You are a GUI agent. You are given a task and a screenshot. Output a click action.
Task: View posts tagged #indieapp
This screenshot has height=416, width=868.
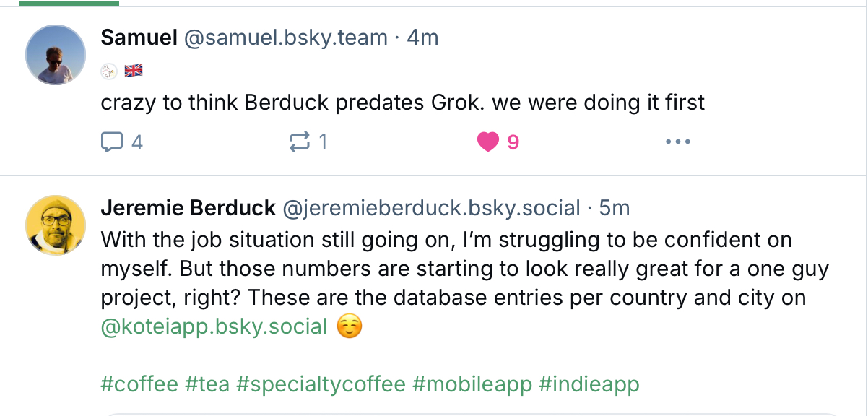point(589,383)
